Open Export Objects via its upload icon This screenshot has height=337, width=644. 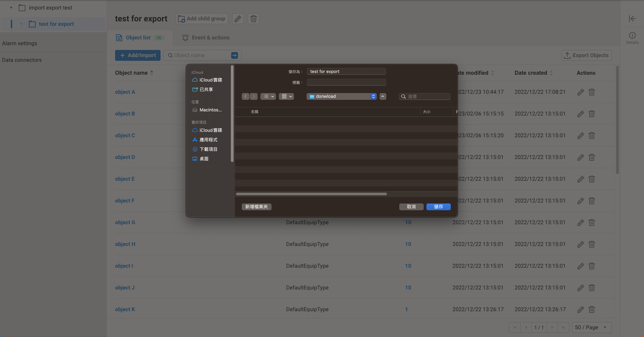567,55
